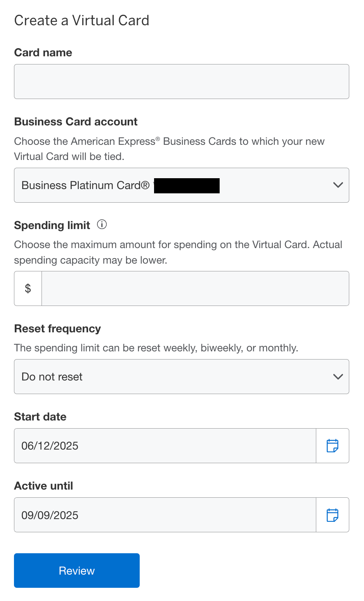Click the Spending limit label text
The height and width of the screenshot is (601, 364).
(x=52, y=225)
